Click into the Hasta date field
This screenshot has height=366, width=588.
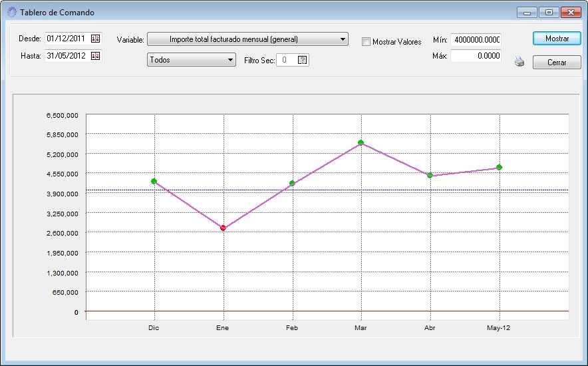67,56
